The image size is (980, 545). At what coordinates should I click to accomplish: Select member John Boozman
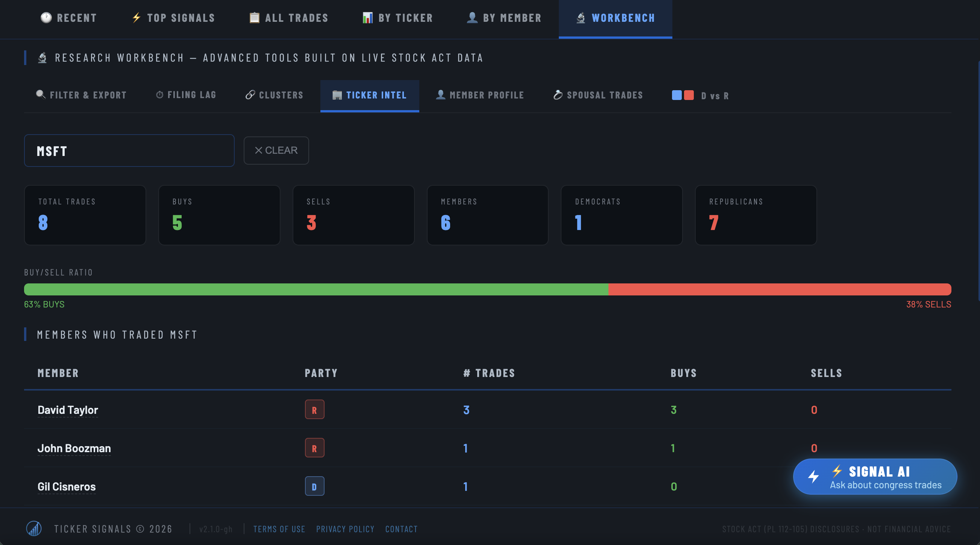pyautogui.click(x=74, y=448)
